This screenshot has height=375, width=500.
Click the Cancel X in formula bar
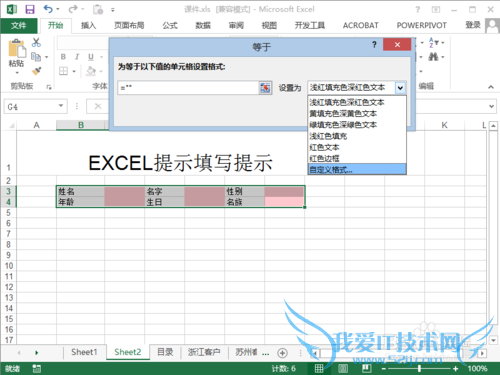coord(98,106)
